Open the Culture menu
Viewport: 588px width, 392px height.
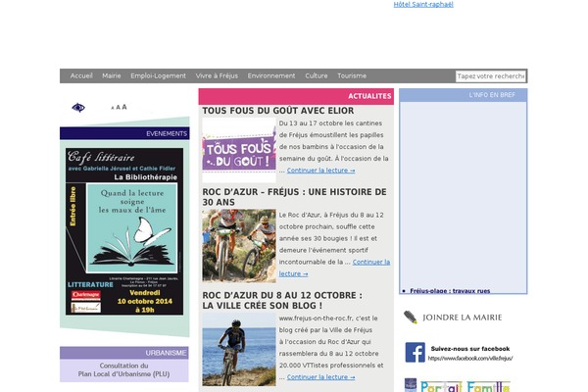click(x=317, y=75)
